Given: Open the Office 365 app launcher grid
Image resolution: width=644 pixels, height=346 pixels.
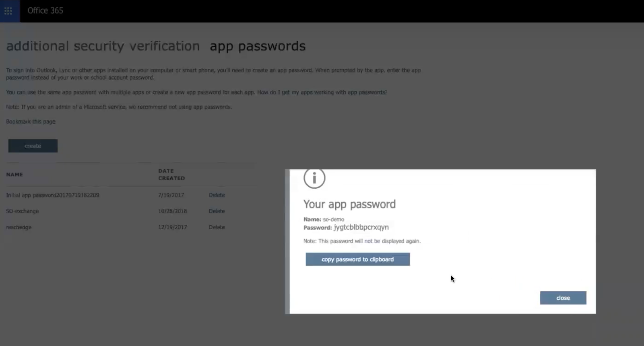Looking at the screenshot, I should point(8,11).
